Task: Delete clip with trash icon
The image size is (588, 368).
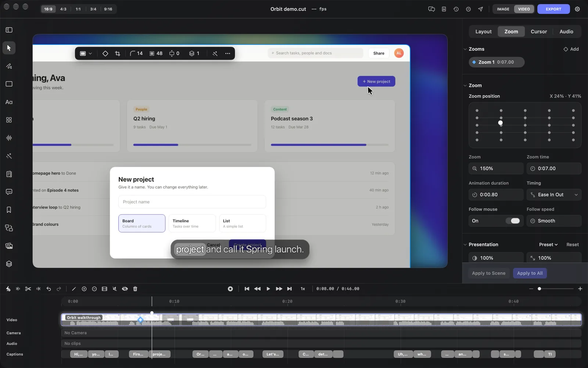Action: click(x=135, y=289)
